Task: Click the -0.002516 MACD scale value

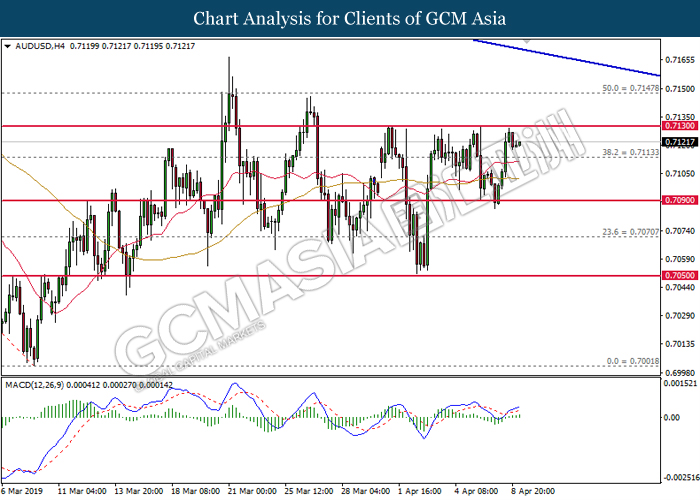Action: coord(680,477)
